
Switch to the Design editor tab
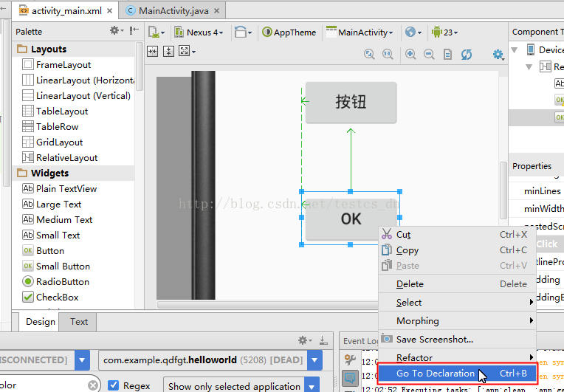click(41, 322)
